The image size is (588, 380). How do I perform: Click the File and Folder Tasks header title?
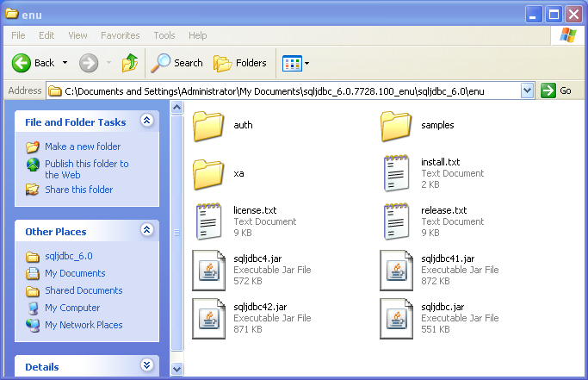click(x=76, y=122)
